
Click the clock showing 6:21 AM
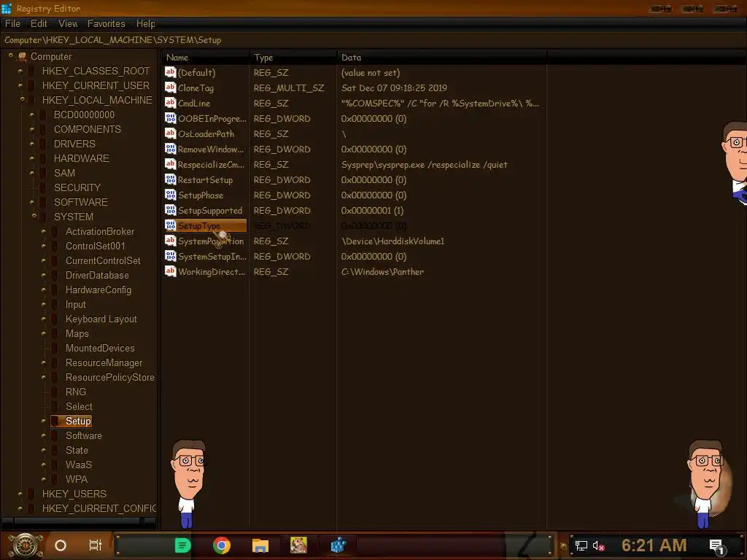[654, 545]
